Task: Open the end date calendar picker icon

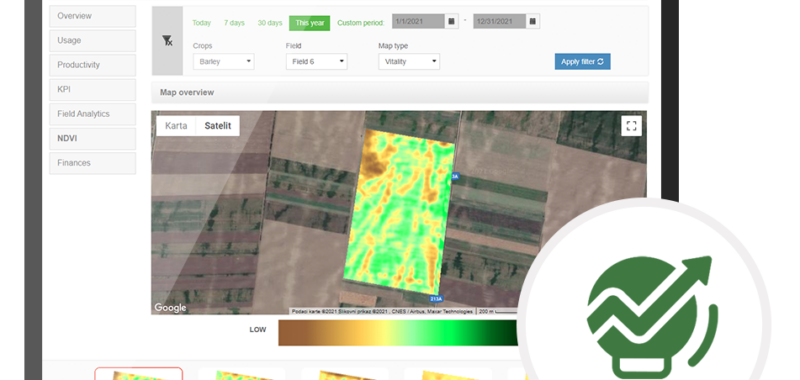Action: point(532,21)
